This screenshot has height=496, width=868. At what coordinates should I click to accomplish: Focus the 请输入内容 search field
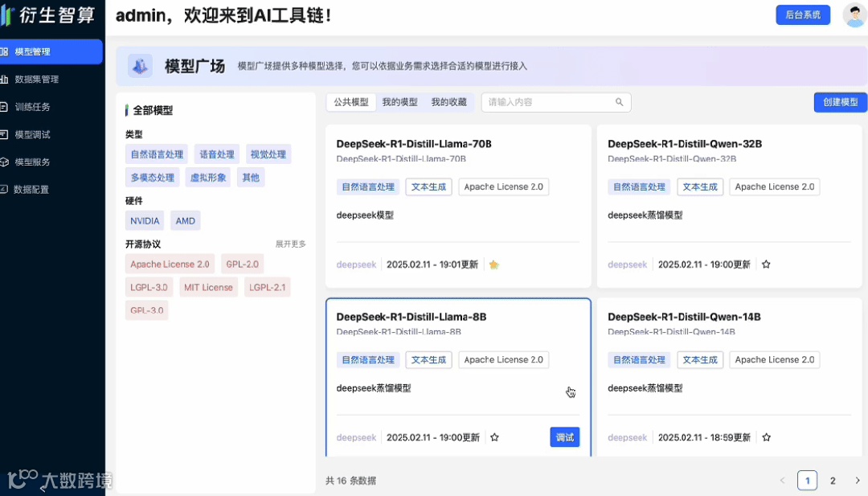point(556,102)
